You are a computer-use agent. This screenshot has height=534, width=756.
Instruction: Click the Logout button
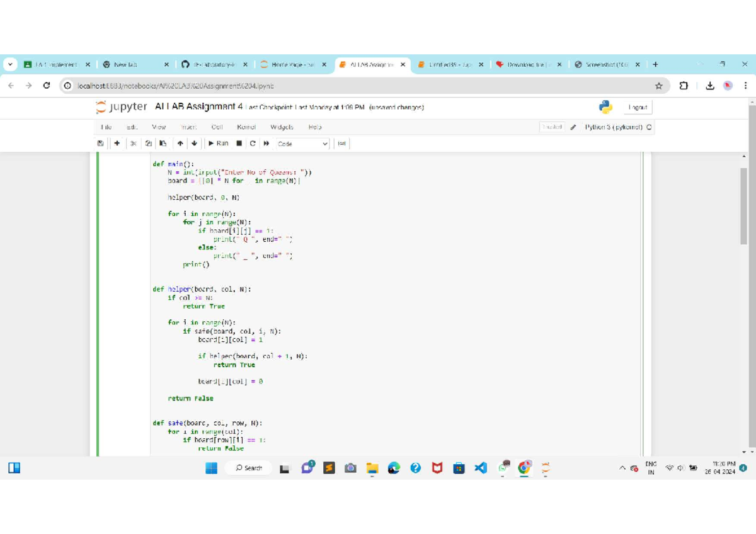tap(638, 108)
